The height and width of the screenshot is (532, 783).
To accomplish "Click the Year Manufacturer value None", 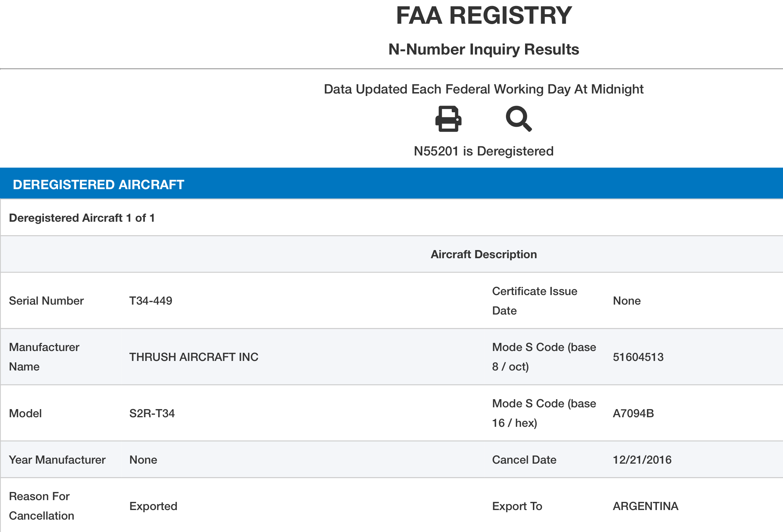I will coord(143,460).
